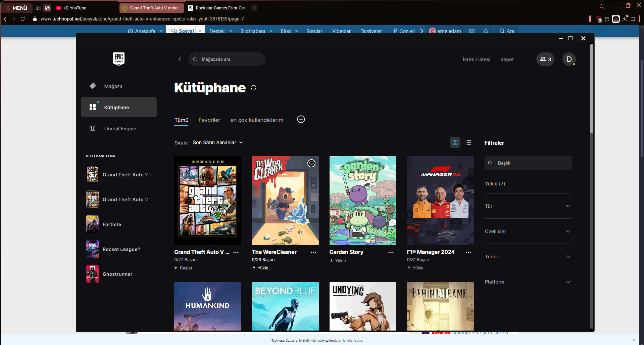Expand the Türler filter

point(528,257)
